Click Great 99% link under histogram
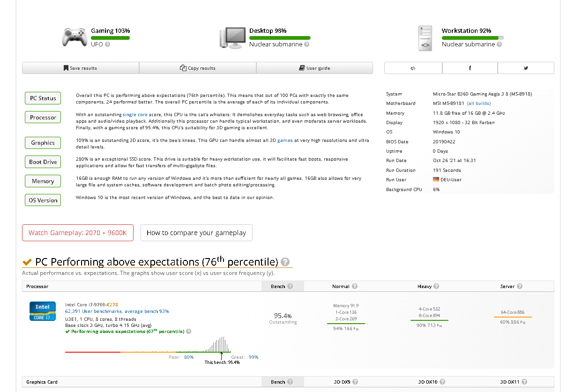This screenshot has height=392, width=567. pos(254,357)
